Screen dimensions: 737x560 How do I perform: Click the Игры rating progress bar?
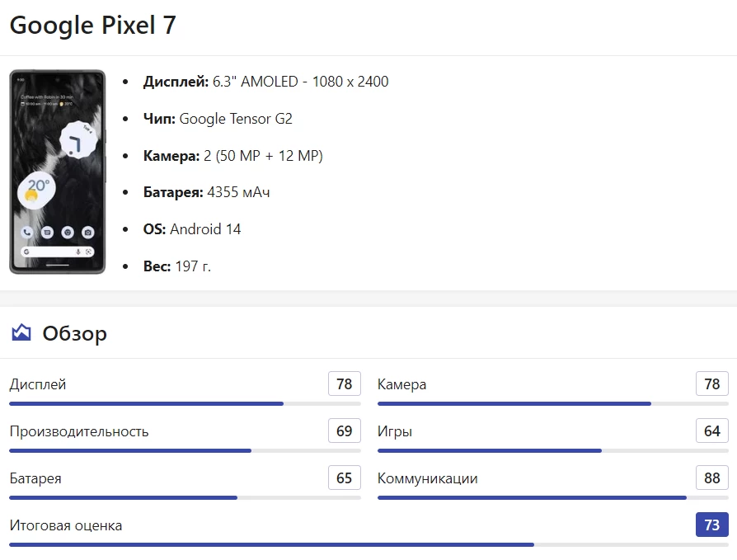552,451
